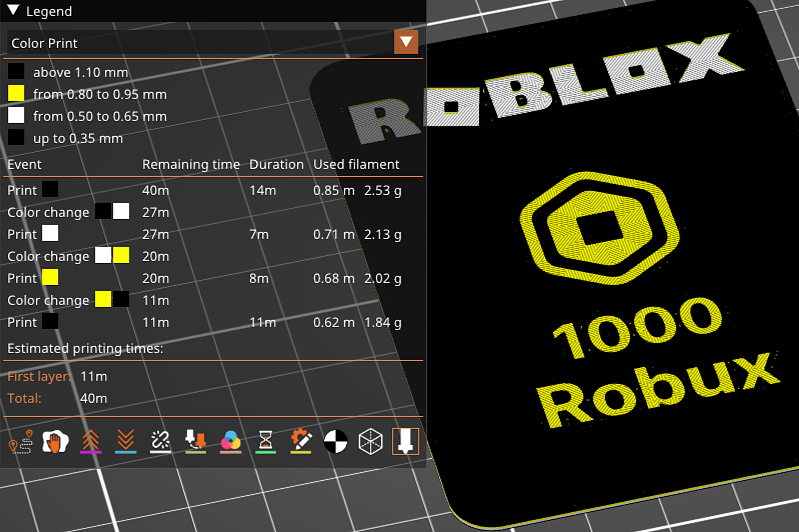Click the '2.53 g' filament weight

(383, 191)
